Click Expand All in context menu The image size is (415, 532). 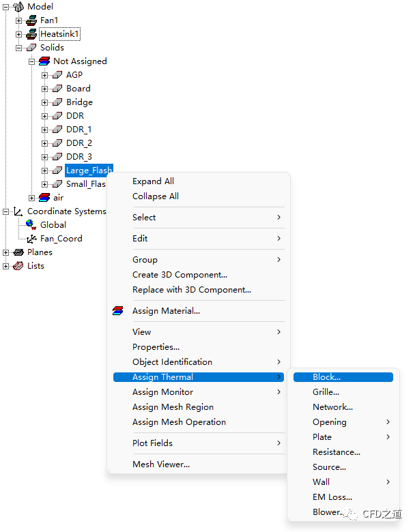[153, 181]
